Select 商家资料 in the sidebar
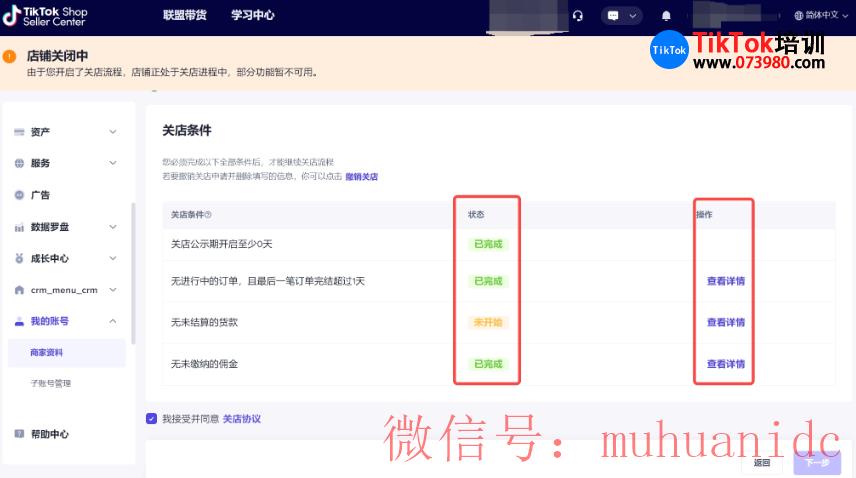This screenshot has width=856, height=478. tap(67, 352)
